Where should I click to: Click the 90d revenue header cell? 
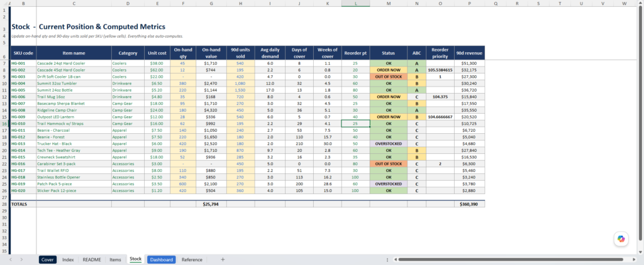pyautogui.click(x=469, y=53)
